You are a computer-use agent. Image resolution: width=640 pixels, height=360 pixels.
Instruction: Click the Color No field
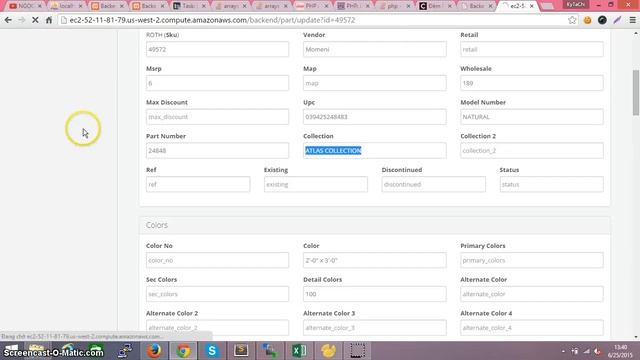tap(217, 260)
